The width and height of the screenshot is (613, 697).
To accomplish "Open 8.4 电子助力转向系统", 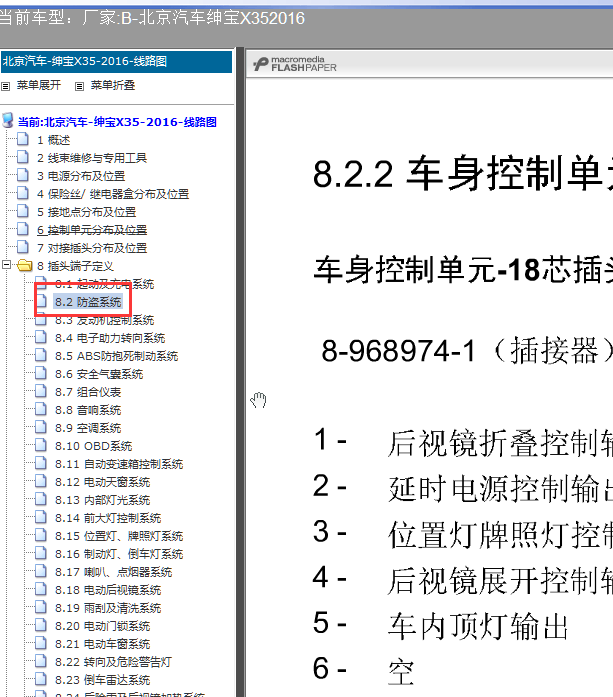I will [x=110, y=338].
